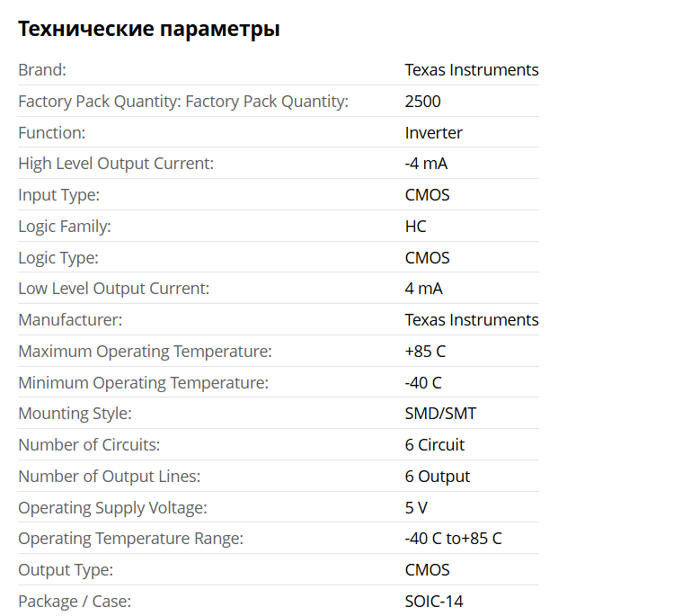Viewport: 700px width, 616px height.
Task: Select the SMD/SMT mounting style value
Action: (440, 414)
